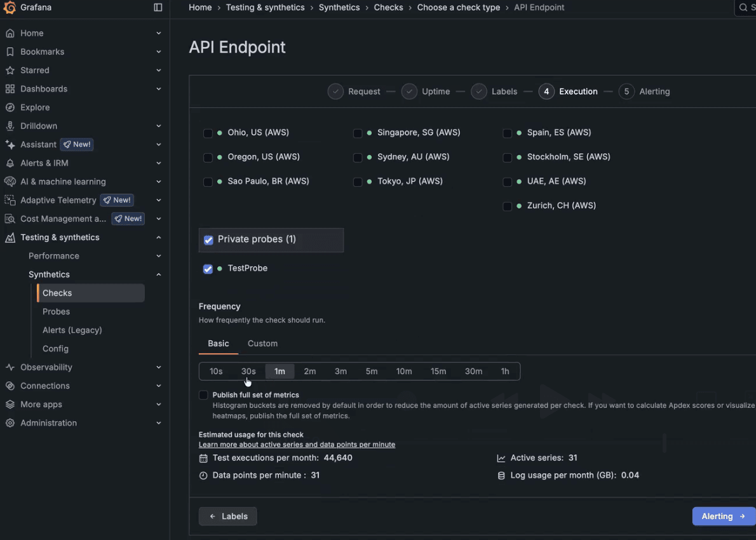756x540 pixels.
Task: Collapse the Synthetics section chevron
Action: coord(158,274)
